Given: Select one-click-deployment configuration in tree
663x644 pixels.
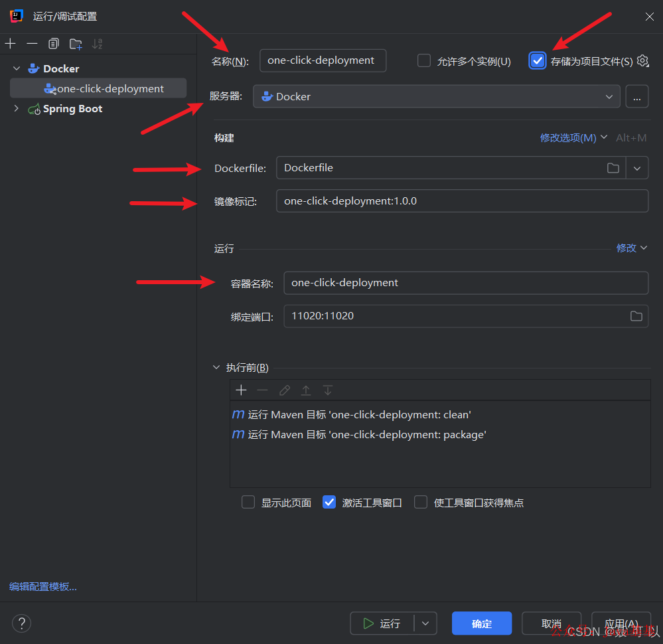Looking at the screenshot, I should pos(98,88).
